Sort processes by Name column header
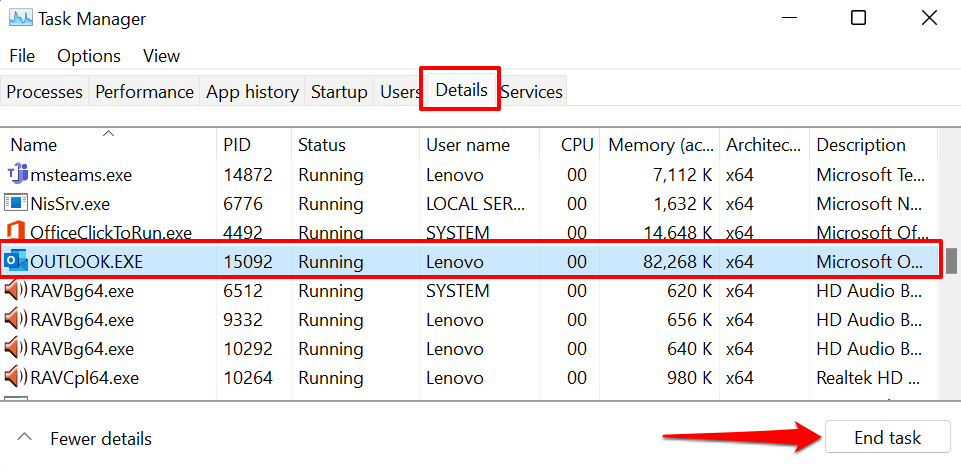The height and width of the screenshot is (470, 961). coord(34,145)
